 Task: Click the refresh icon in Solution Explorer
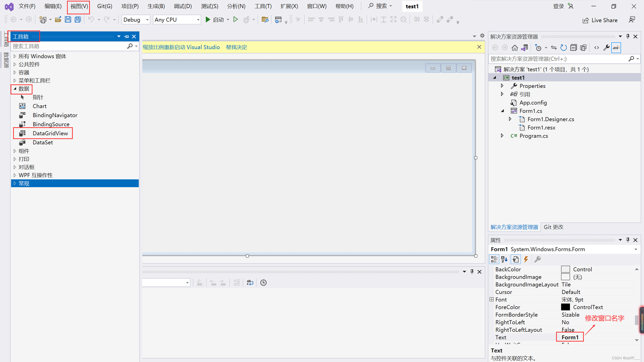pos(563,48)
